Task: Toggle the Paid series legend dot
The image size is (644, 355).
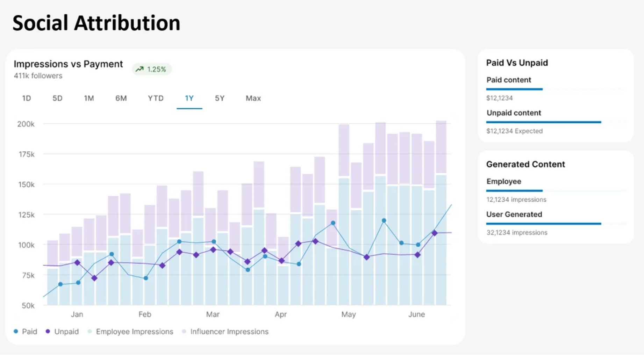Action: tap(16, 331)
